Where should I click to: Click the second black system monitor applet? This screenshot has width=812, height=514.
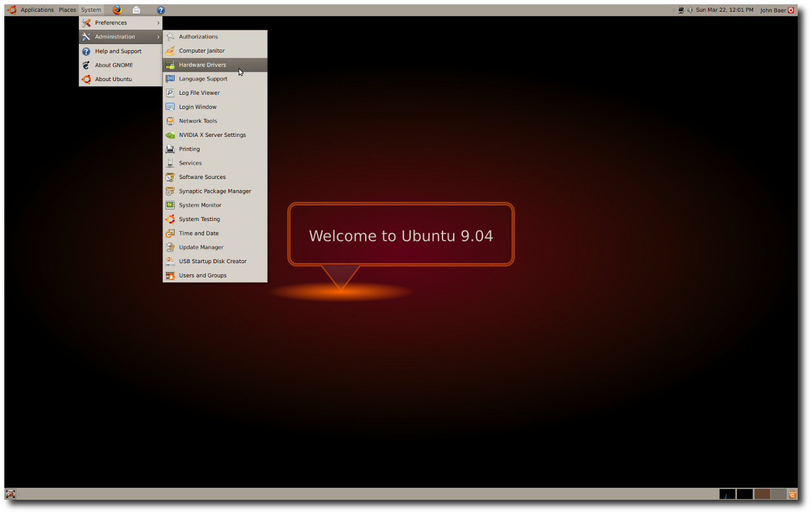(x=744, y=494)
